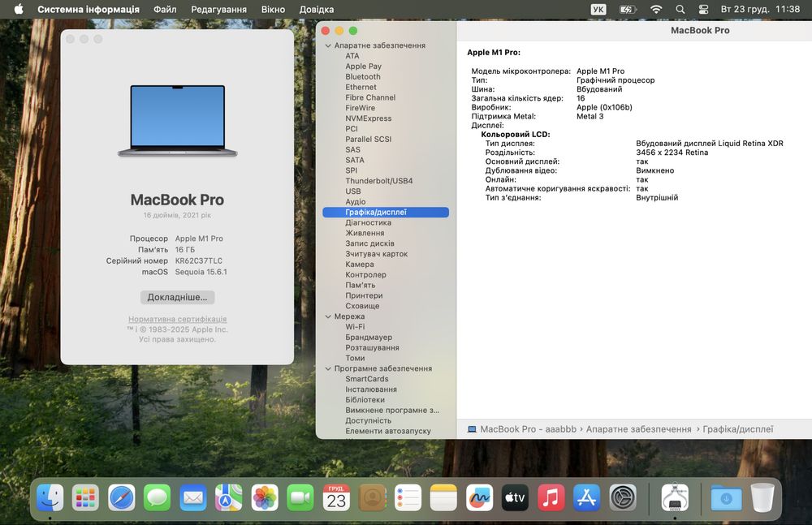Collapse Апаратне забезпечення section
The height and width of the screenshot is (525, 812).
click(328, 45)
